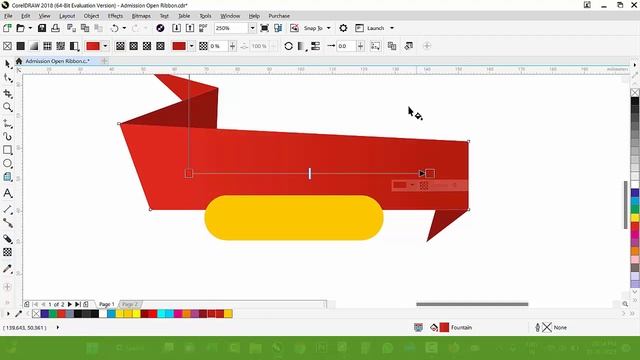
Task: Click the node transparency input field
Action: [218, 46]
